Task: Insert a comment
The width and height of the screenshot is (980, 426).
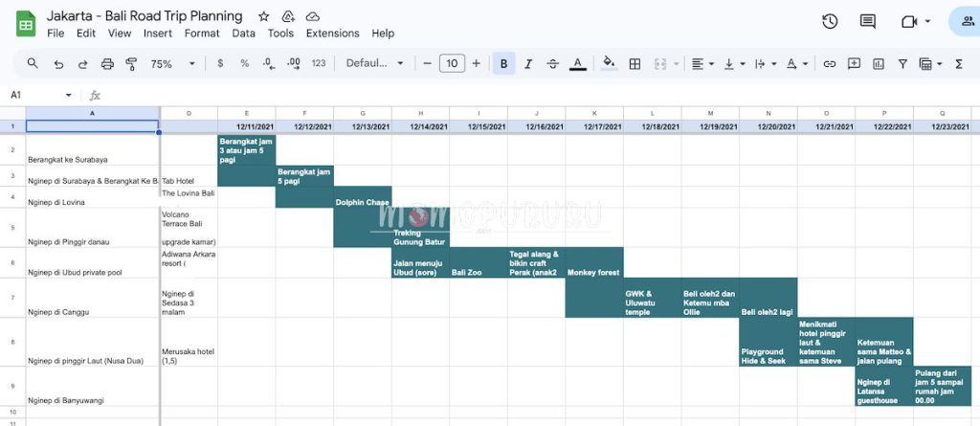Action: (854, 64)
